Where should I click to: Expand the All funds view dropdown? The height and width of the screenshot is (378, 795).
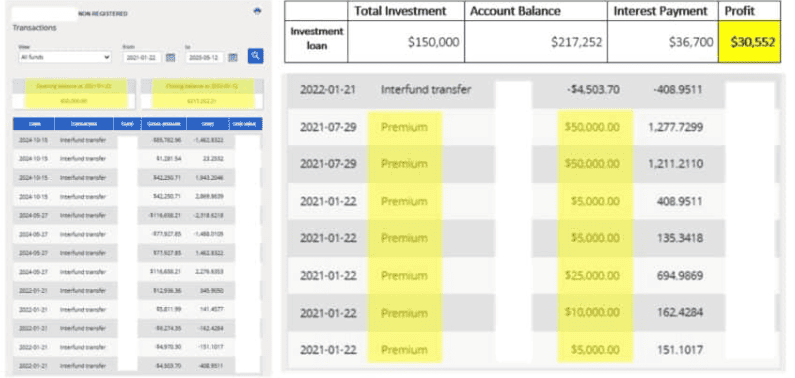(x=64, y=57)
